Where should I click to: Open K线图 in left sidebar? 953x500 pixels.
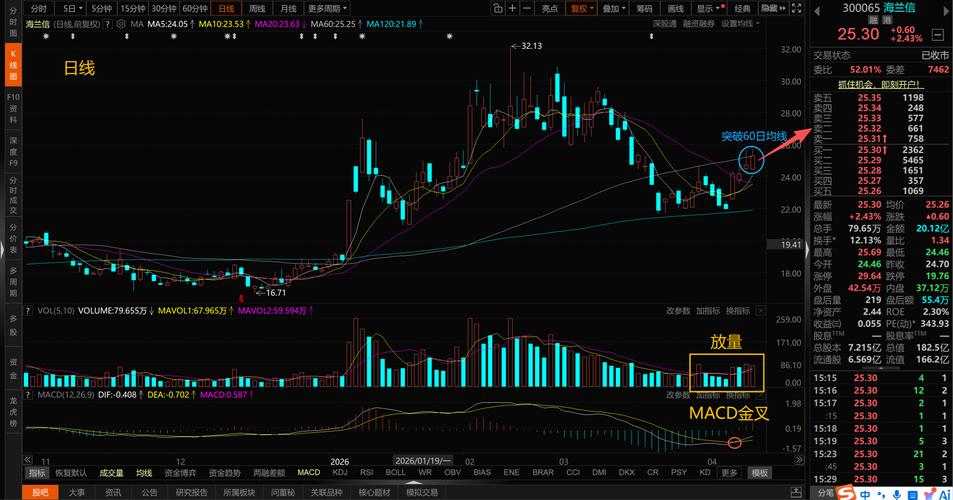(x=13, y=64)
